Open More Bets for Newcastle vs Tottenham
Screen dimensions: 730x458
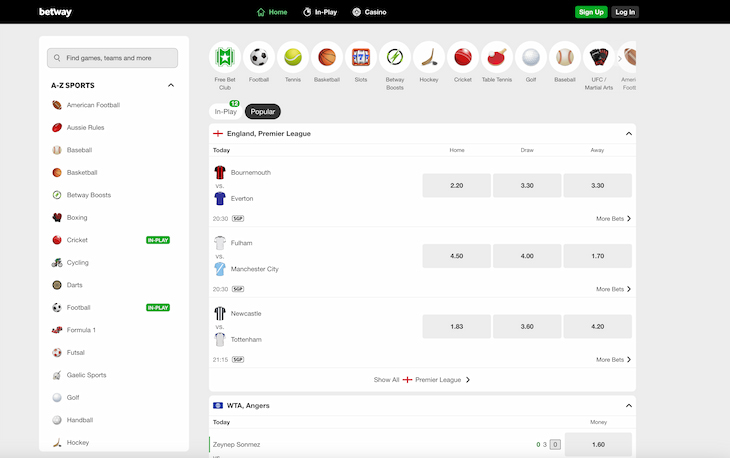point(613,359)
